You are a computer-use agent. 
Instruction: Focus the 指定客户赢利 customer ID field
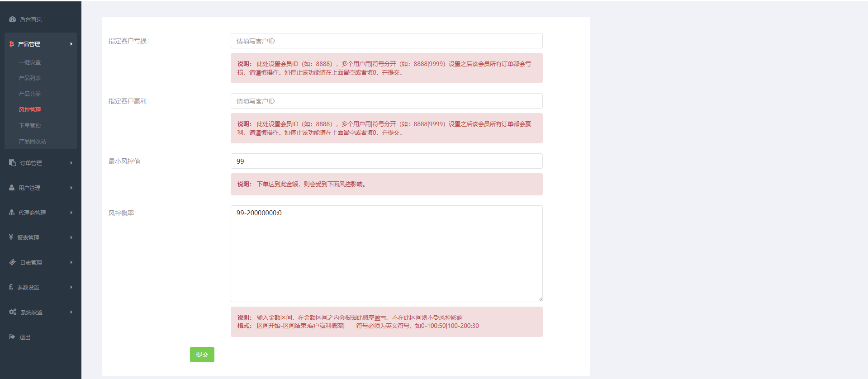click(x=387, y=101)
